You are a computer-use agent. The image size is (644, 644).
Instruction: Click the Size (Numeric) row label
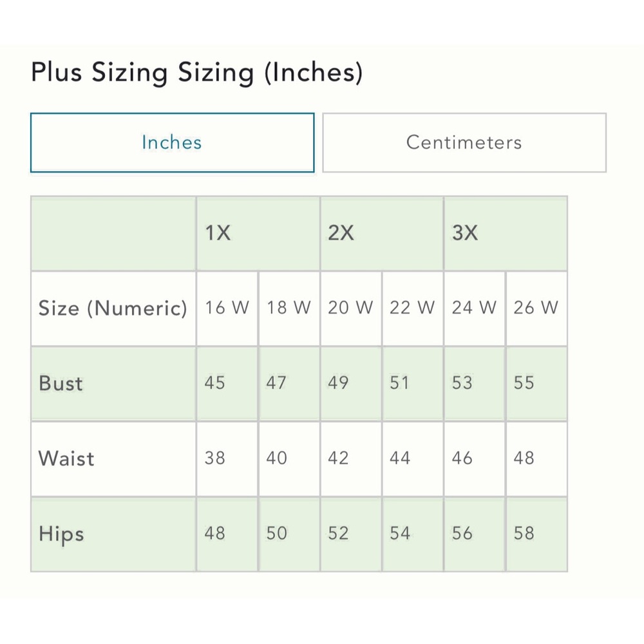tap(113, 308)
